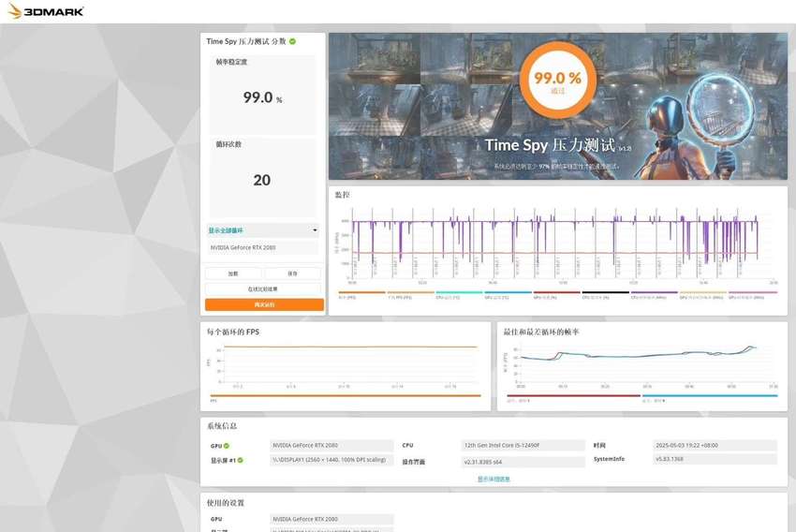Click the orange run again button
The image size is (796, 532).
tap(264, 304)
